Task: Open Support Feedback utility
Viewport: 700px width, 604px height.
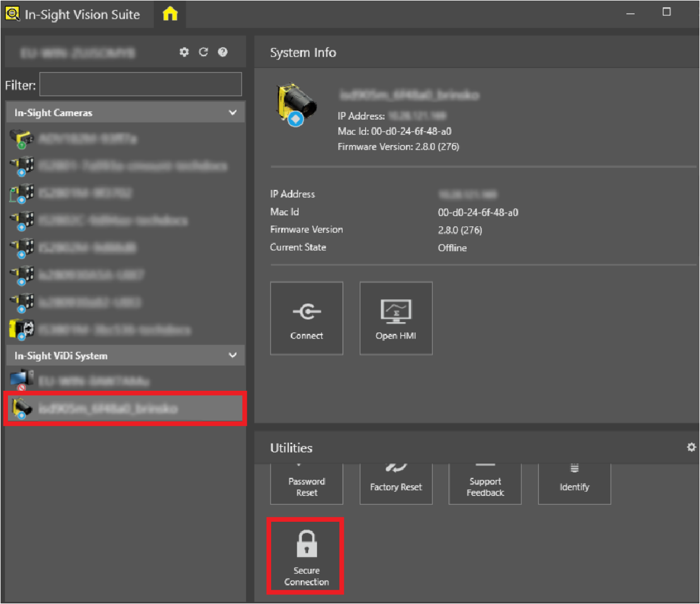Action: (x=485, y=485)
